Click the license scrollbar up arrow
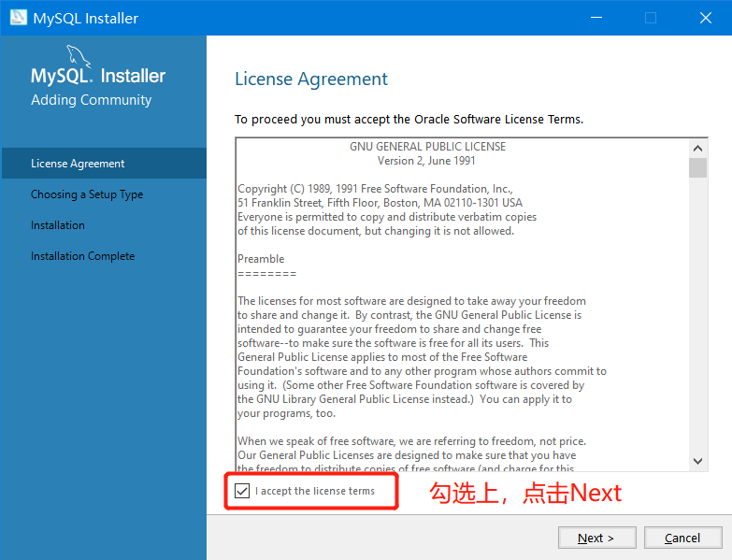This screenshot has width=732, height=560. (697, 149)
